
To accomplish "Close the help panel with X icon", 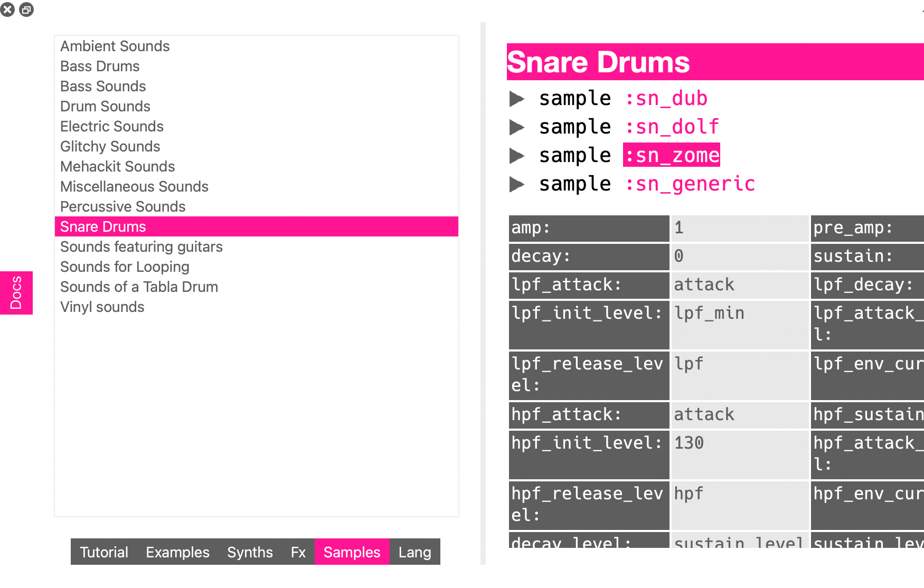I will pyautogui.click(x=7, y=10).
